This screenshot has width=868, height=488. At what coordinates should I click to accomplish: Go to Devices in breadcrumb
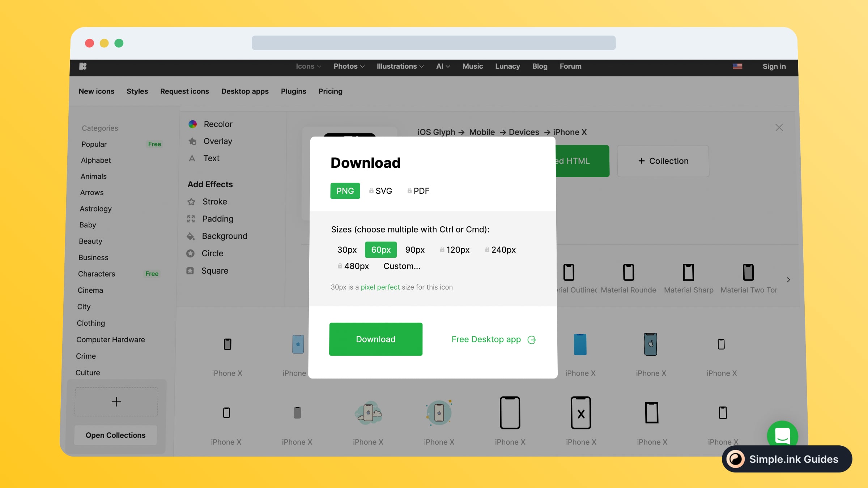(524, 132)
